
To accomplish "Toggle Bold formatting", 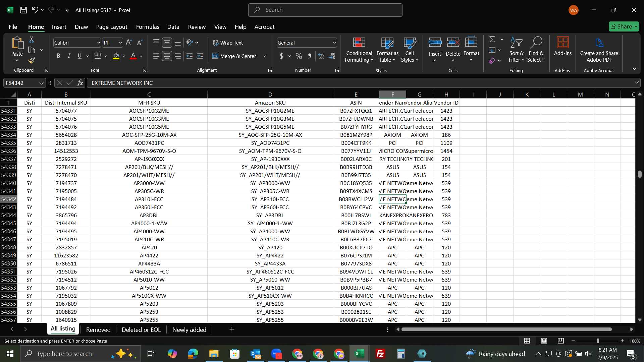I will point(58,56).
